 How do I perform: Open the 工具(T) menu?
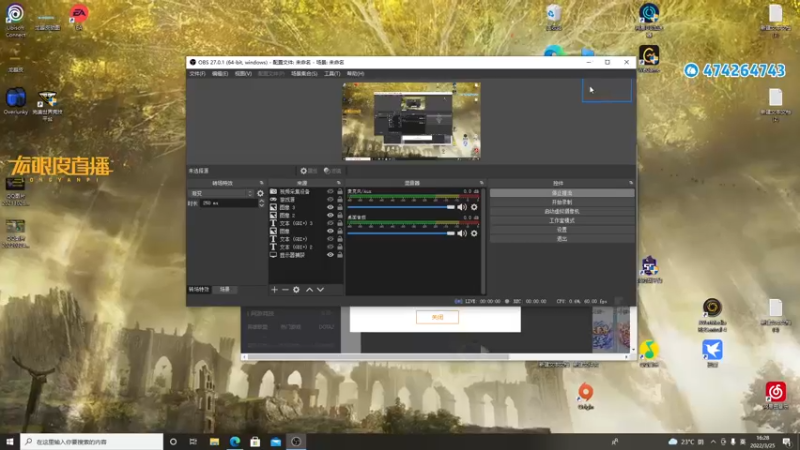tap(332, 73)
